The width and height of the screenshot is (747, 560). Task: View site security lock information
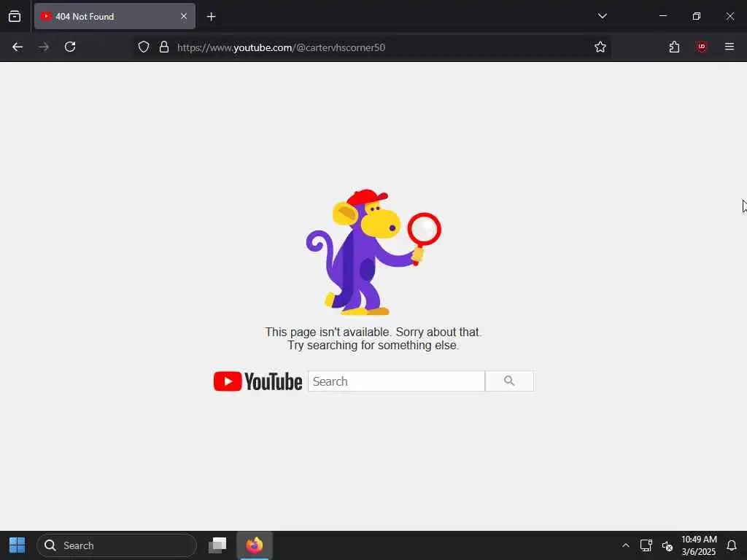coord(164,47)
